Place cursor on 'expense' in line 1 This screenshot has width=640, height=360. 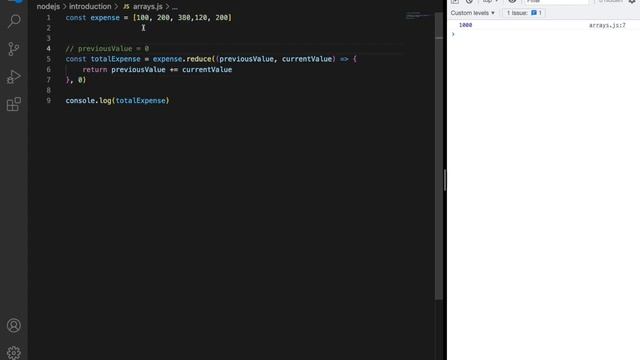point(105,18)
